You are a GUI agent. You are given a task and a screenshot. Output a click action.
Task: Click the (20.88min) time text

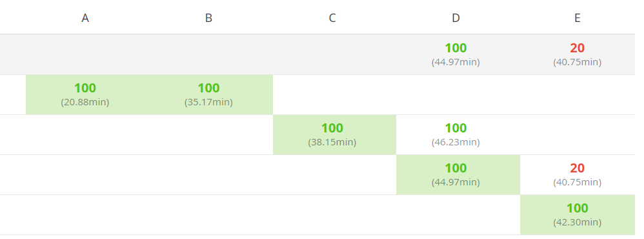point(85,102)
